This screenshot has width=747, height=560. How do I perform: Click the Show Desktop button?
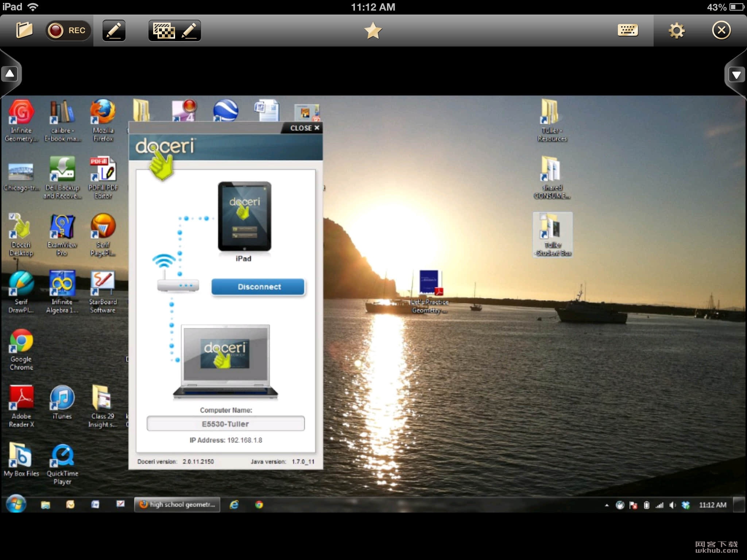(739, 505)
